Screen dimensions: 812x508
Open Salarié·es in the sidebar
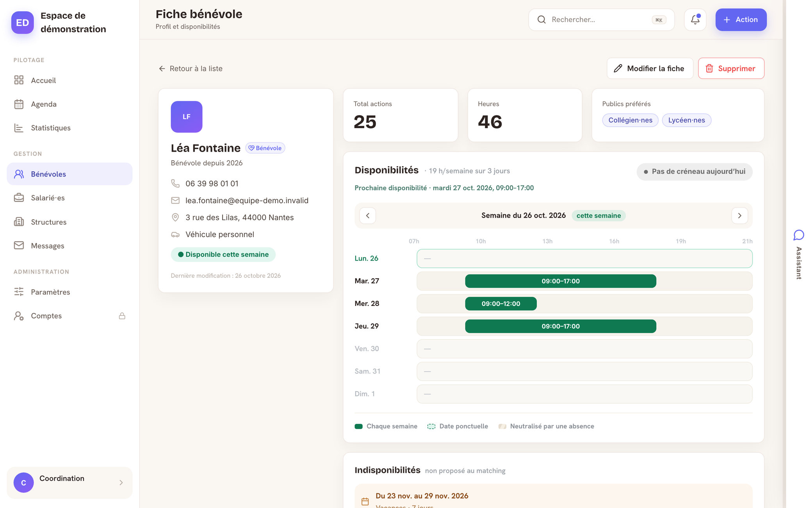pyautogui.click(x=69, y=198)
